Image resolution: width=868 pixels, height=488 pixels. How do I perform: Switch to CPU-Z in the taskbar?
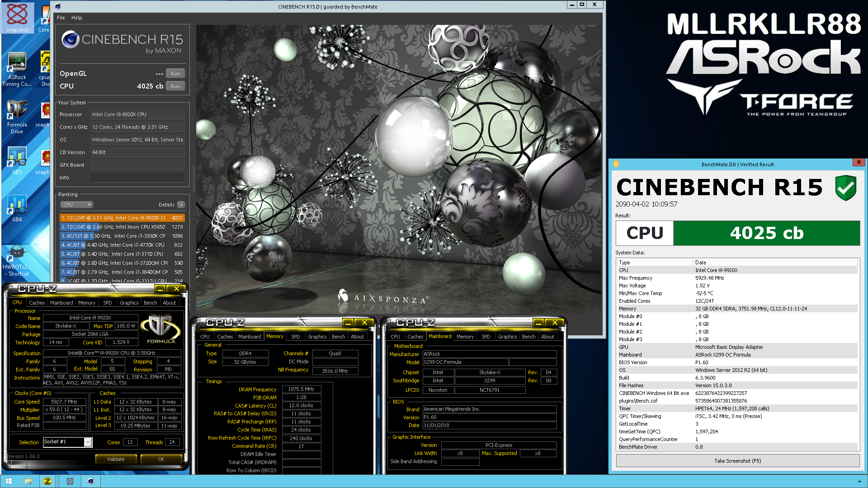coord(47,481)
